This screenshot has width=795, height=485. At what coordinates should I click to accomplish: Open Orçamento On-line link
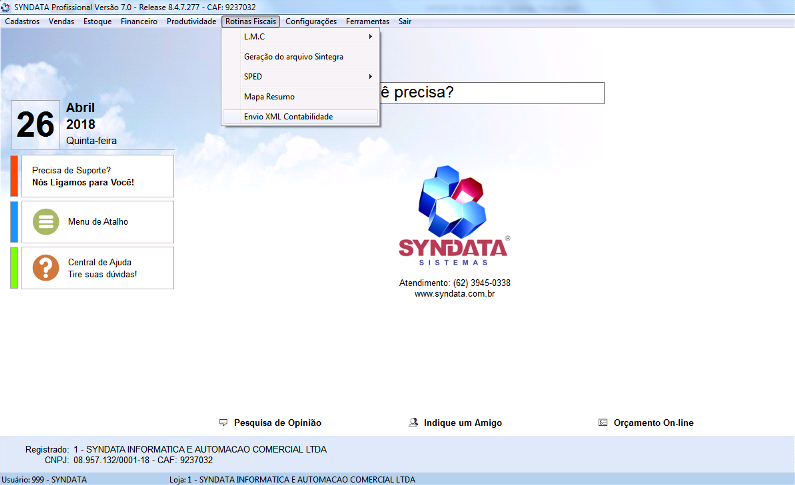pyautogui.click(x=654, y=423)
